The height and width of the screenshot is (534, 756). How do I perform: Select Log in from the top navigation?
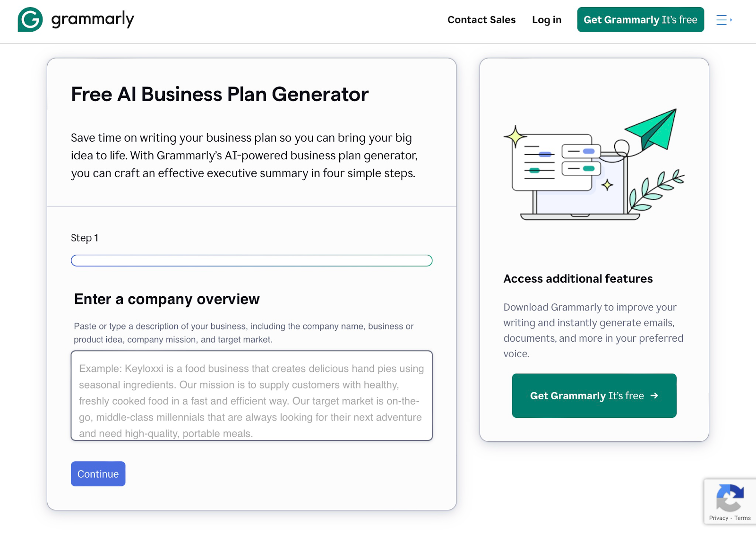click(546, 19)
